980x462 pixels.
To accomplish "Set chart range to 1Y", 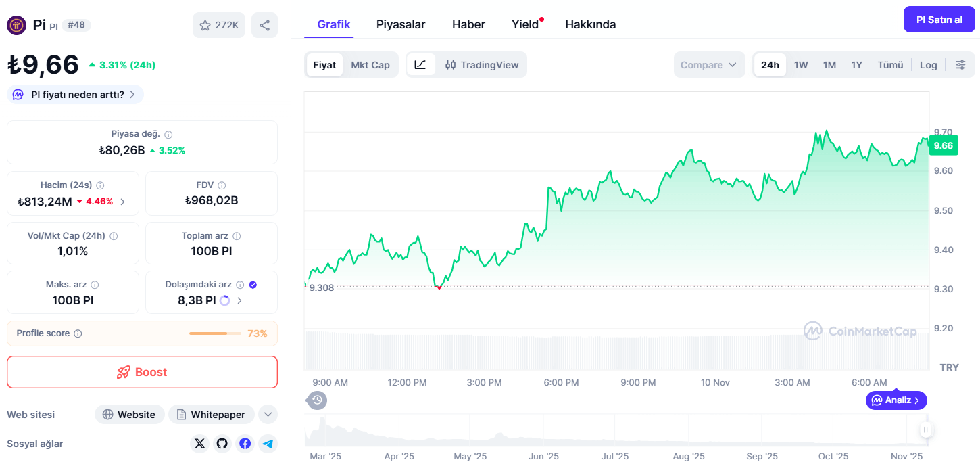I will 856,65.
